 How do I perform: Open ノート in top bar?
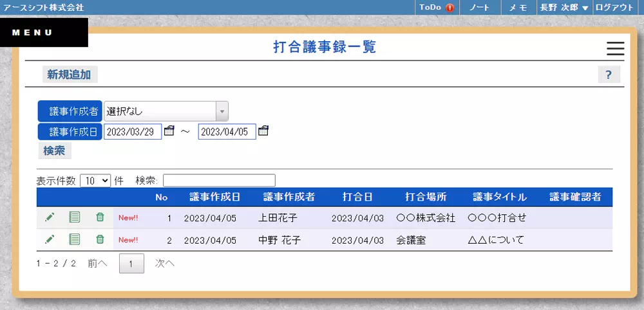[480, 8]
